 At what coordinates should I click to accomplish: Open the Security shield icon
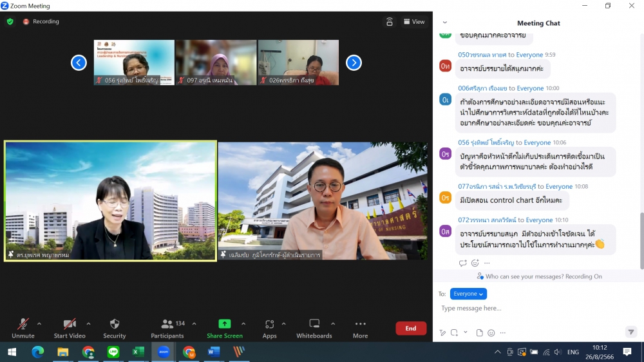[x=115, y=325]
